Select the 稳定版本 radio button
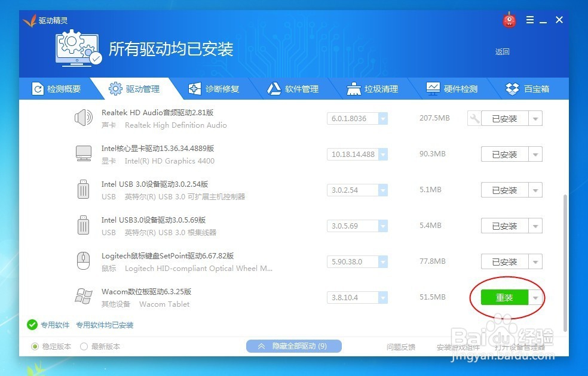588x376 pixels. point(35,346)
